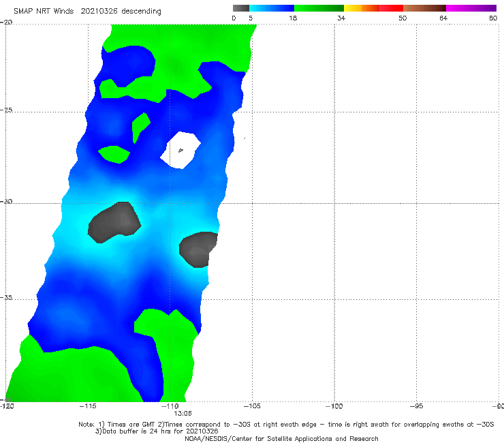Click the '-30' latitude axis label
Image resolution: width=504 pixels, height=443 pixels.
click(6, 201)
